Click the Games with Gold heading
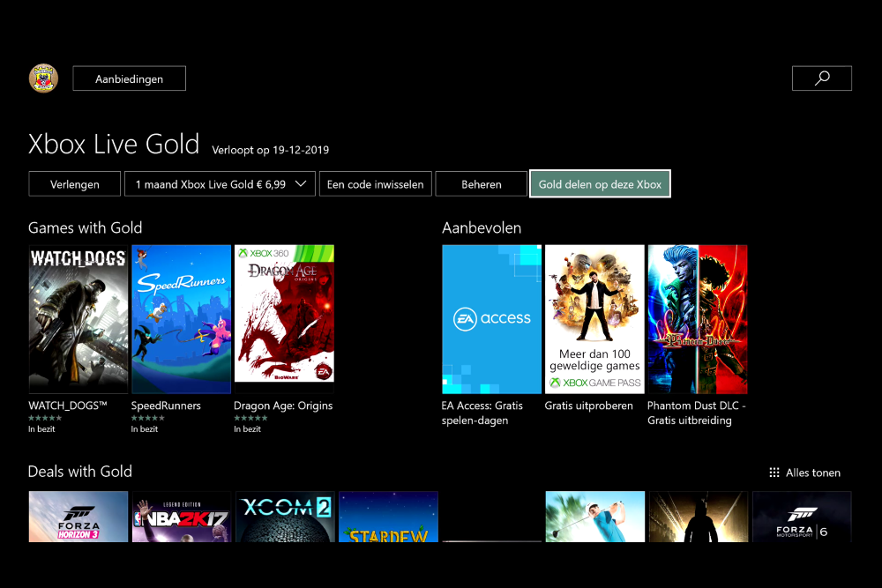Viewport: 882px width, 588px height. [85, 227]
